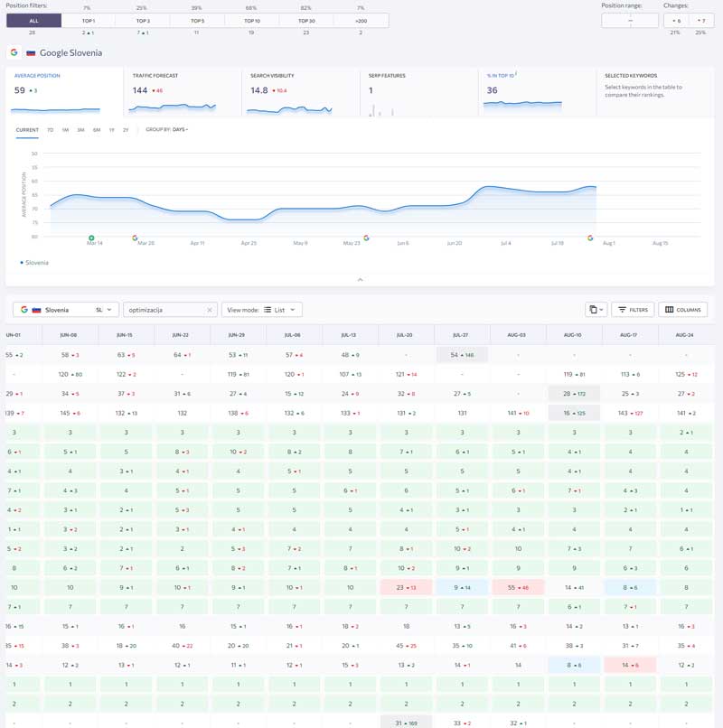Click the green event marker near Mar 14
The height and width of the screenshot is (728, 723).
pos(91,238)
